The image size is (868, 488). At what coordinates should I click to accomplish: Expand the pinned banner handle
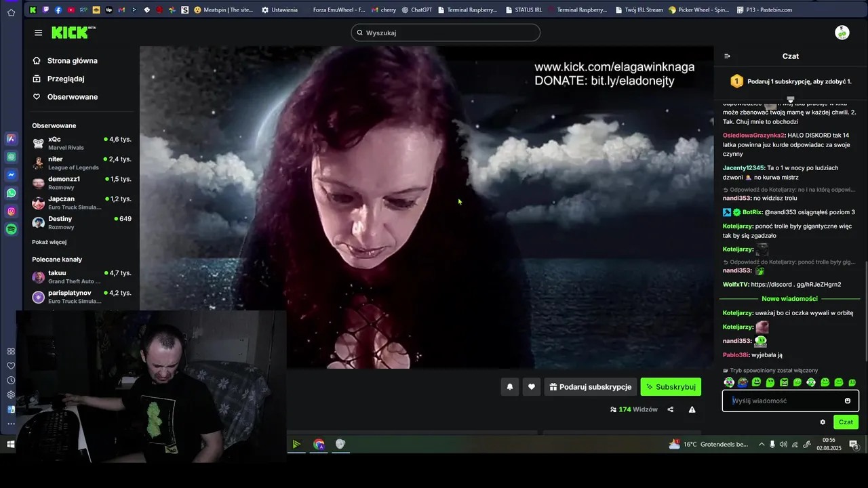(x=790, y=100)
